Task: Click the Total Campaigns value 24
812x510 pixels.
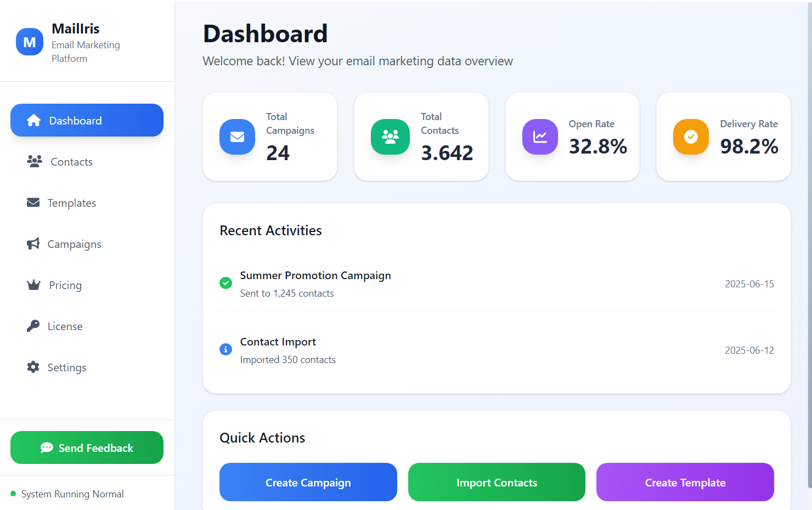Action: tap(278, 152)
